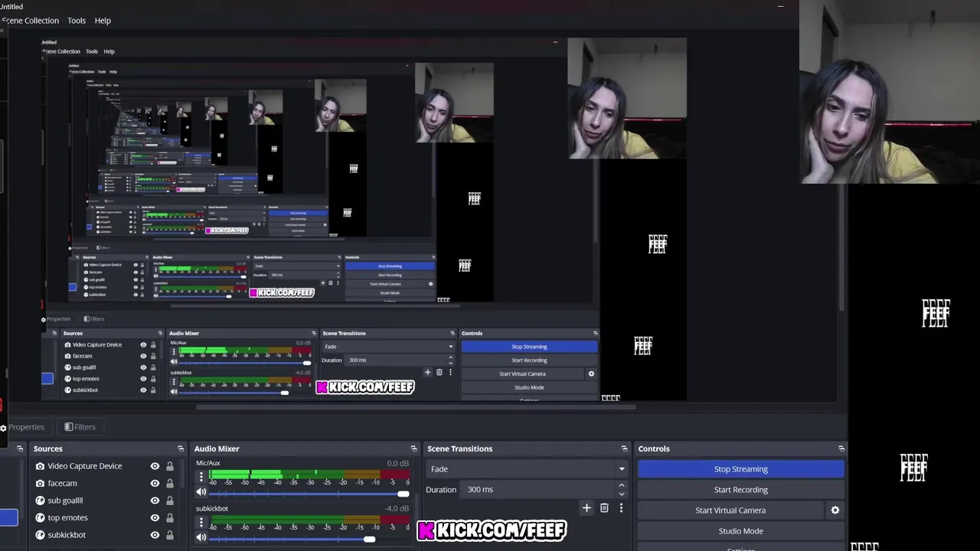Open the Scene Collection menu
The width and height of the screenshot is (980, 551).
(x=30, y=21)
